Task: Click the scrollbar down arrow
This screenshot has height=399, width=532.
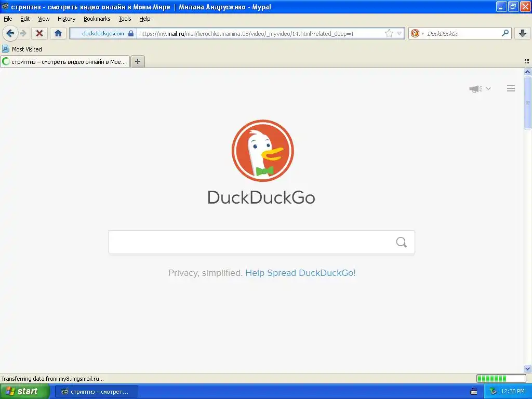Action: pos(527,368)
